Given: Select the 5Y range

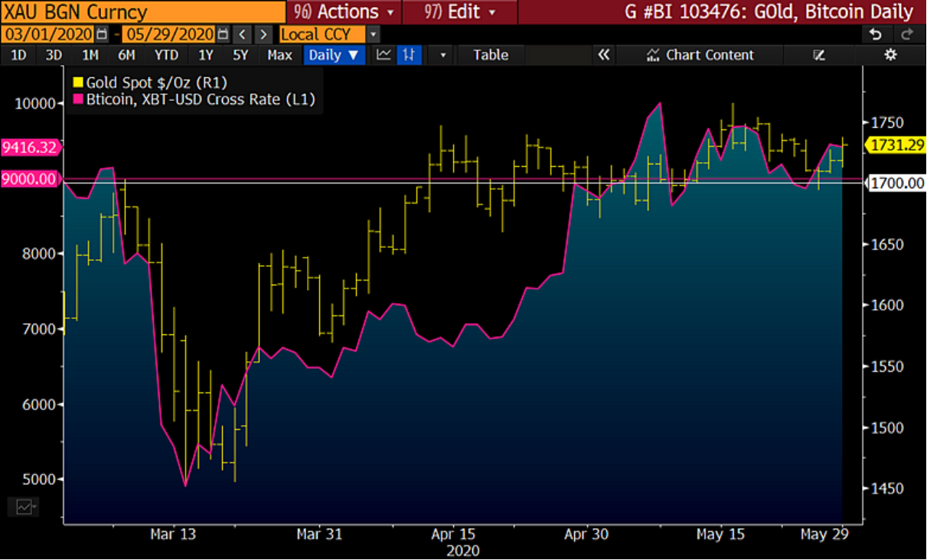Looking at the screenshot, I should point(240,55).
